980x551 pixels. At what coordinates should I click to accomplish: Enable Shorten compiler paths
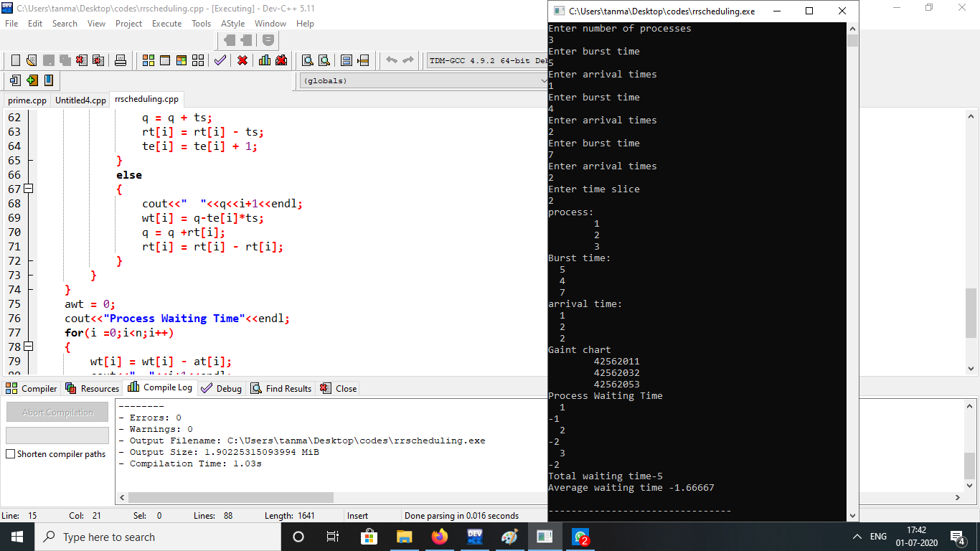pyautogui.click(x=11, y=453)
